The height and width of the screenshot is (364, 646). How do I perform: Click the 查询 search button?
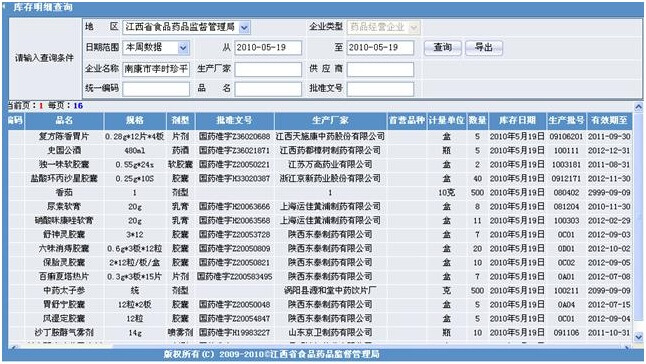442,48
